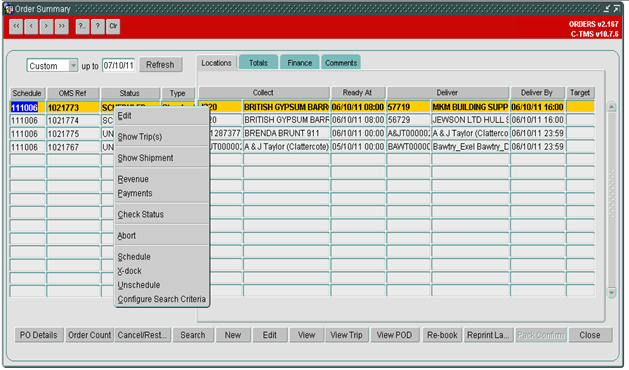Click the Refresh button
629x370 pixels.
(160, 65)
